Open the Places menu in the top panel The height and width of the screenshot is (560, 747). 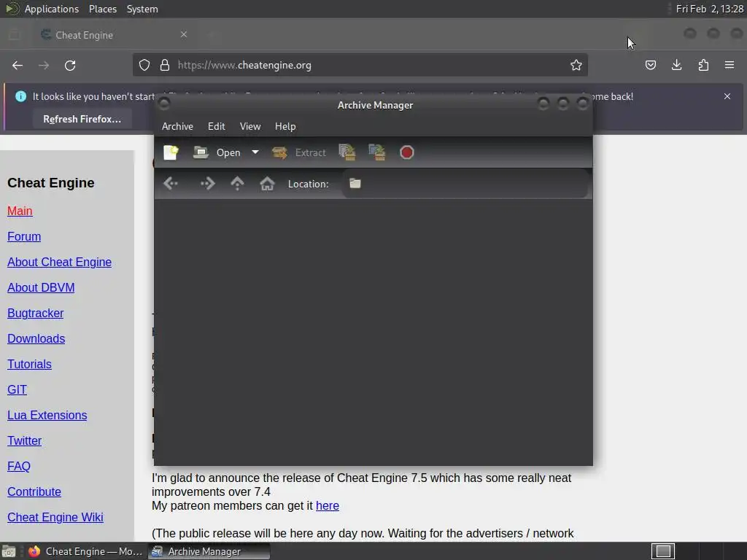[103, 9]
